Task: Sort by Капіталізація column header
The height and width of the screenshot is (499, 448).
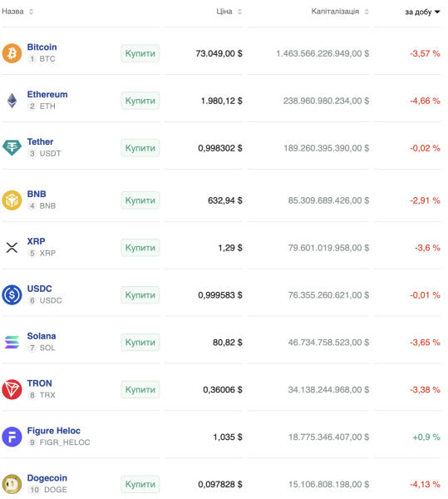Action: click(340, 12)
